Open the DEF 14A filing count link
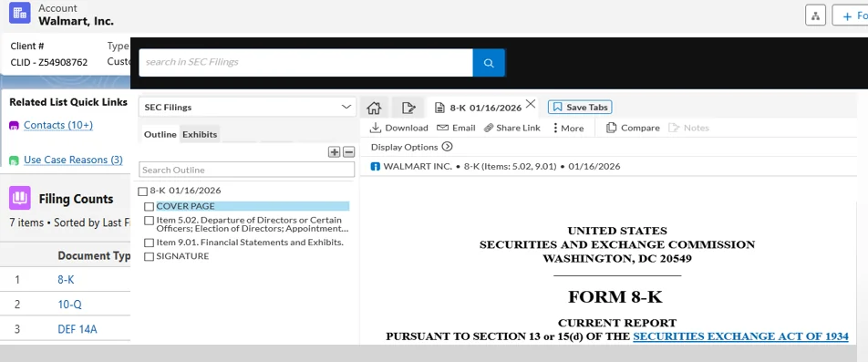 [77, 329]
